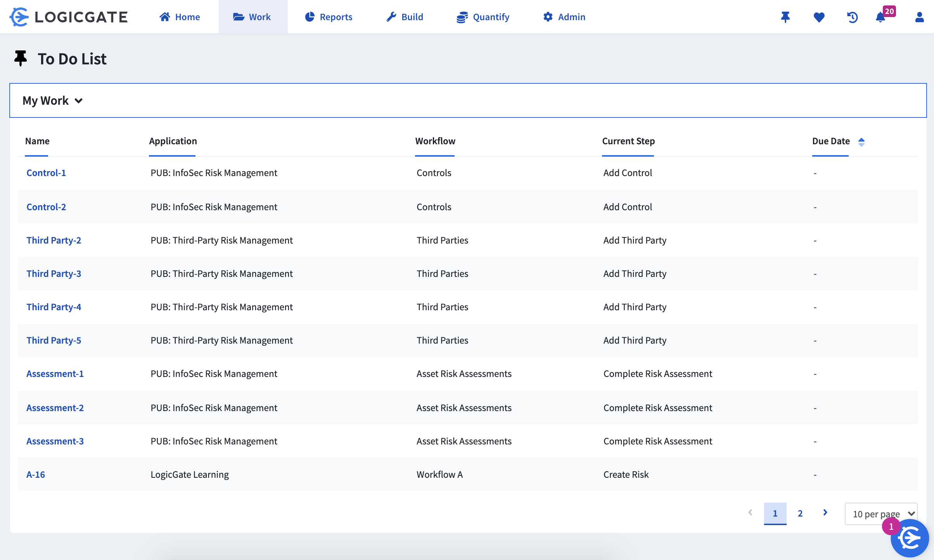Open the Assessment-2 record
The width and height of the screenshot is (934, 560).
55,408
